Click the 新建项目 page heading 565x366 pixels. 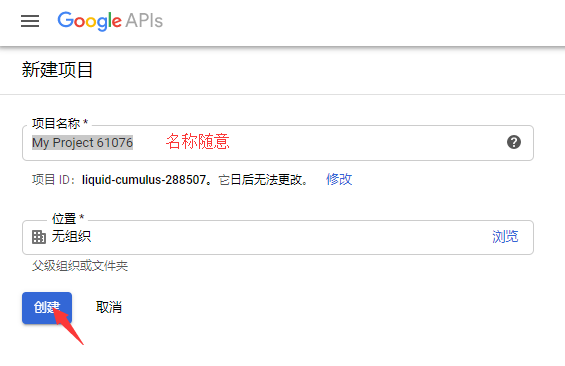57,70
